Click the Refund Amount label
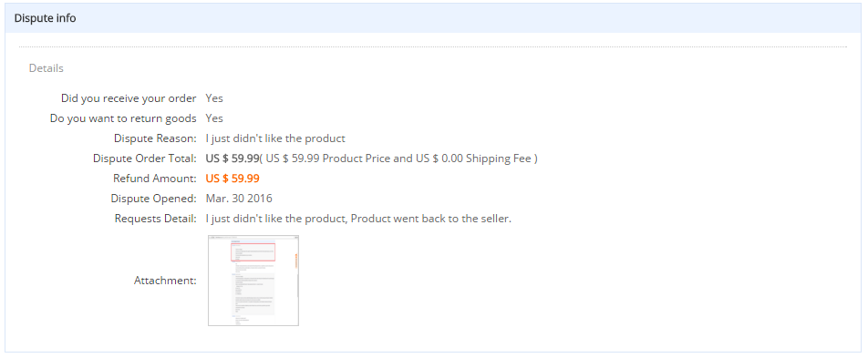Screen dimensions: 868x358 [x=154, y=179]
